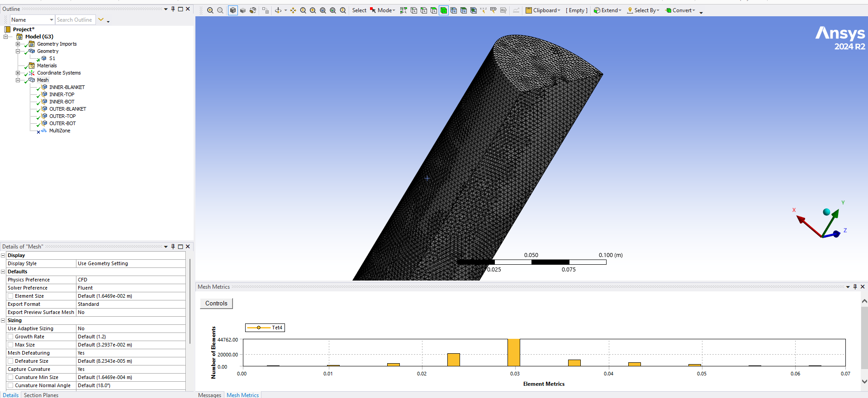Tick the Defeature Size checkbox
868x398 pixels.
[10, 361]
